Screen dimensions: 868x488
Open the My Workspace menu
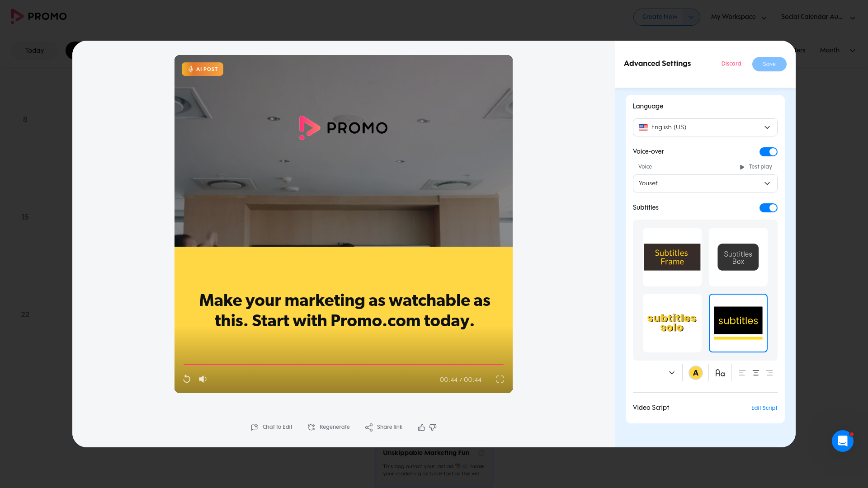[739, 17]
